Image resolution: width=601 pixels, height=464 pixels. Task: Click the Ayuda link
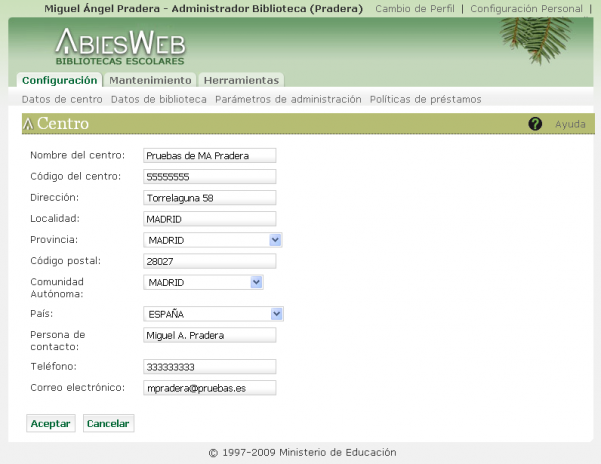click(x=570, y=124)
